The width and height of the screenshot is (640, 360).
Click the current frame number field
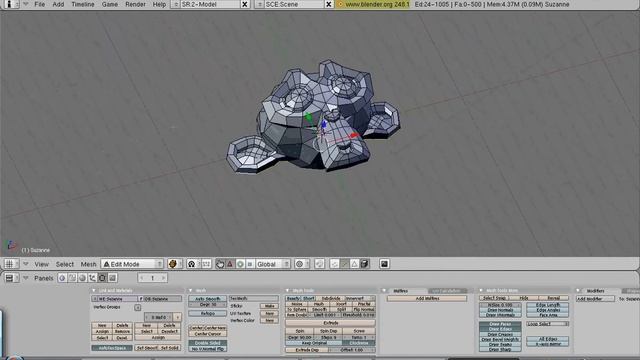(152, 278)
